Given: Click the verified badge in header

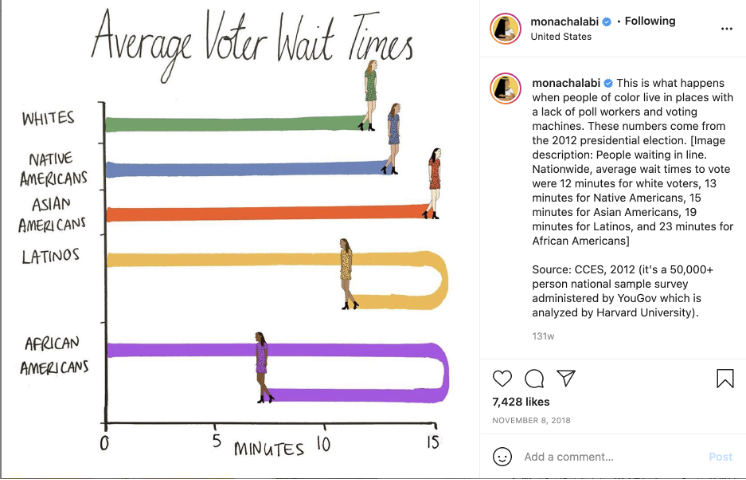Looking at the screenshot, I should (607, 21).
